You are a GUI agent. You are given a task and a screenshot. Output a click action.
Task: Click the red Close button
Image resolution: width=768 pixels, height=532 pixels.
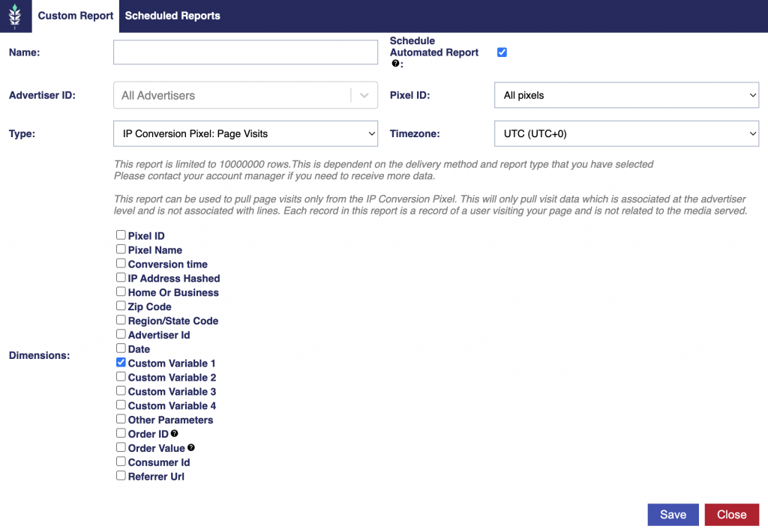[732, 514]
